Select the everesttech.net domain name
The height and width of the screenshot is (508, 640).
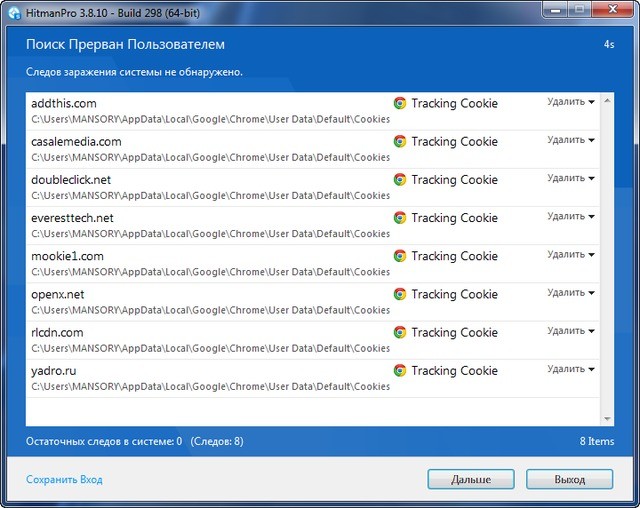coord(72,218)
